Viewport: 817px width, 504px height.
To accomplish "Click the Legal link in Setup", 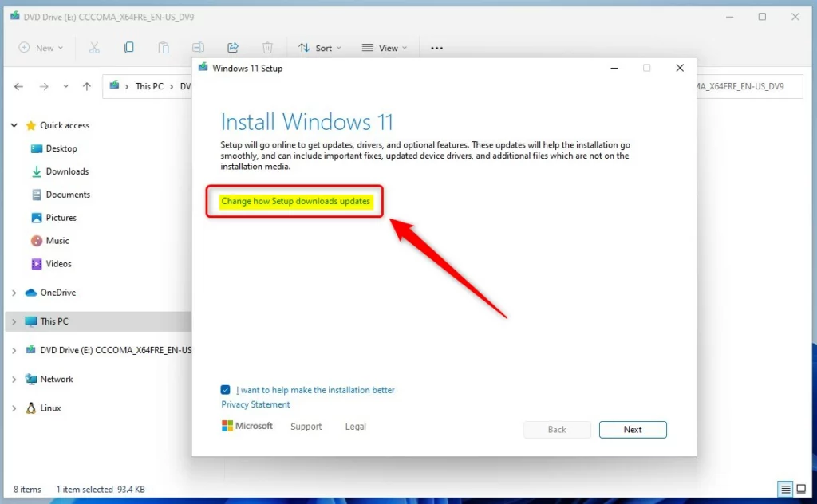I will click(355, 427).
